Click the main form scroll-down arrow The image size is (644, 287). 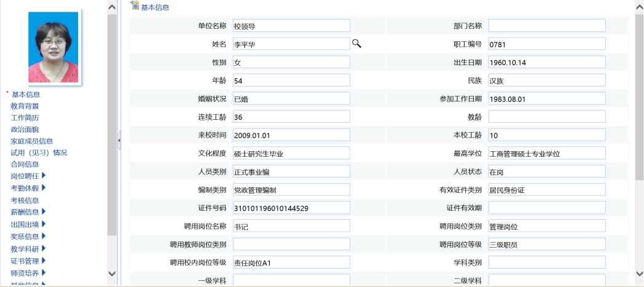[638, 274]
